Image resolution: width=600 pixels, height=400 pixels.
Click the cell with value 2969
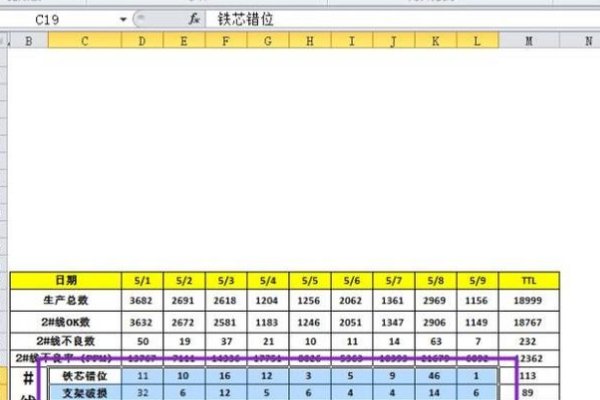click(435, 300)
